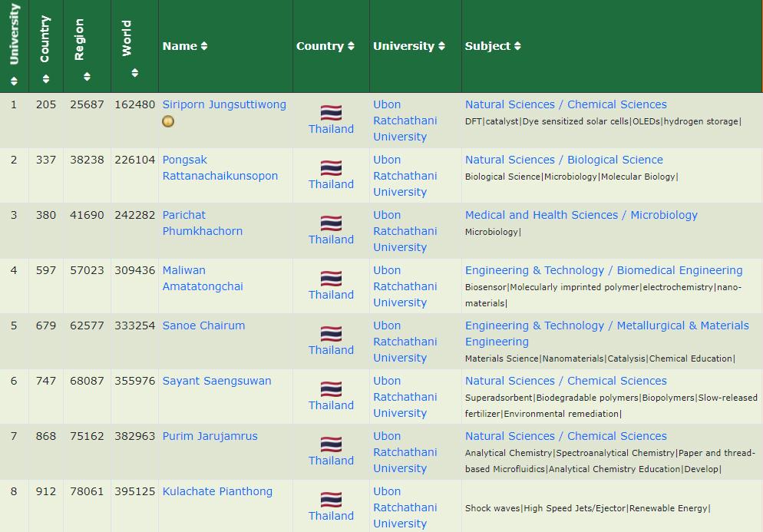This screenshot has height=532, width=763.
Task: Open Siriporn Jungsuttiwong profile link
Action: pyautogui.click(x=224, y=104)
